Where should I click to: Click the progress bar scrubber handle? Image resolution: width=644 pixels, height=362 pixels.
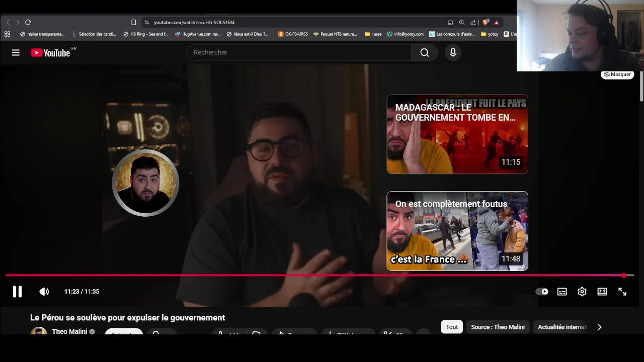[624, 276]
